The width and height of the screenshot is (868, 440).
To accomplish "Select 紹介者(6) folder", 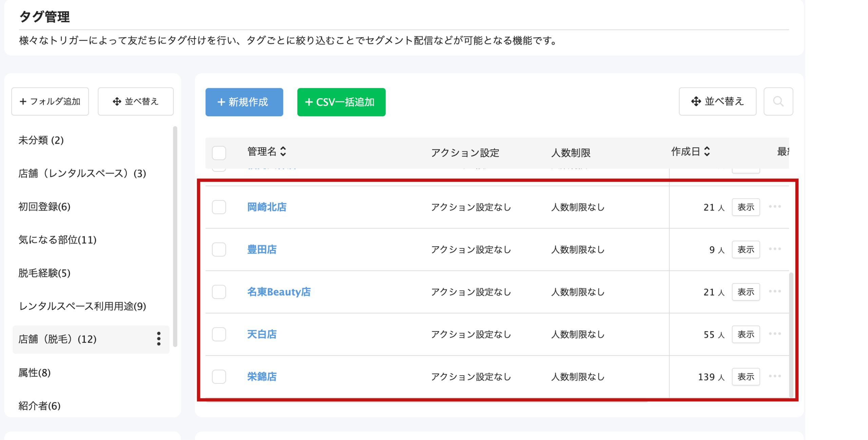I will click(x=39, y=405).
